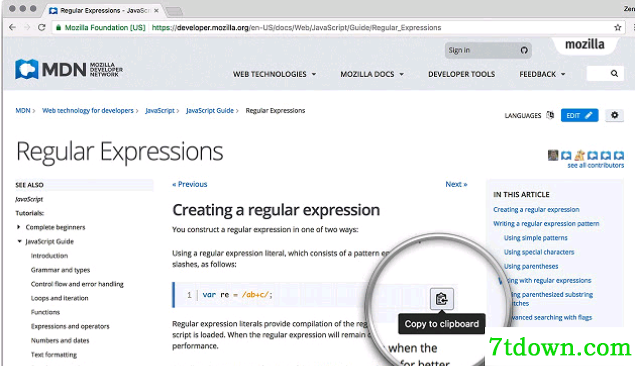Jump to Writing a regular expression pattern
The height and width of the screenshot is (366, 635).
click(546, 223)
